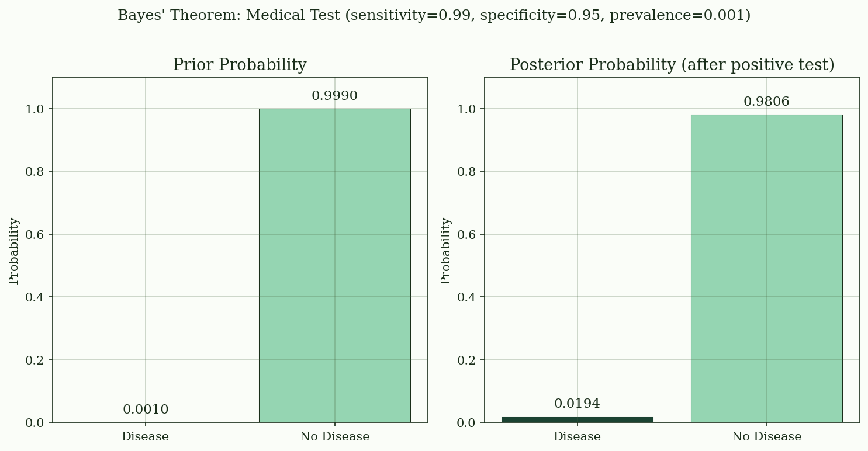Click the Posterior Probability chart title

tap(672, 65)
